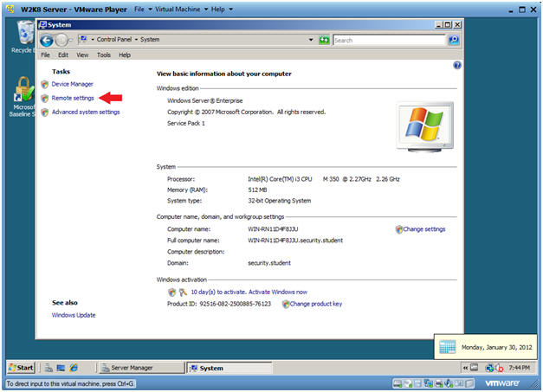This screenshot has height=392, width=543.
Task: Click the security.student domain value
Action: pyautogui.click(x=269, y=263)
